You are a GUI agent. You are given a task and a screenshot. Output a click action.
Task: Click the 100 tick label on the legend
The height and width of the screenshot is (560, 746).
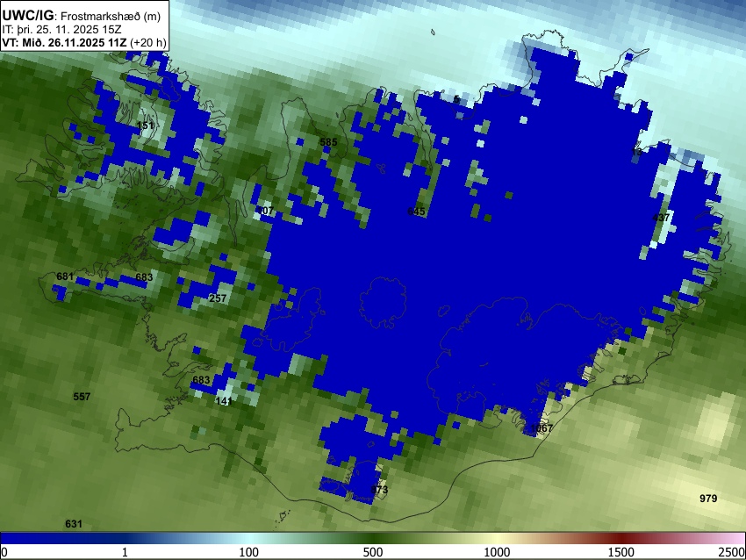[x=249, y=552]
